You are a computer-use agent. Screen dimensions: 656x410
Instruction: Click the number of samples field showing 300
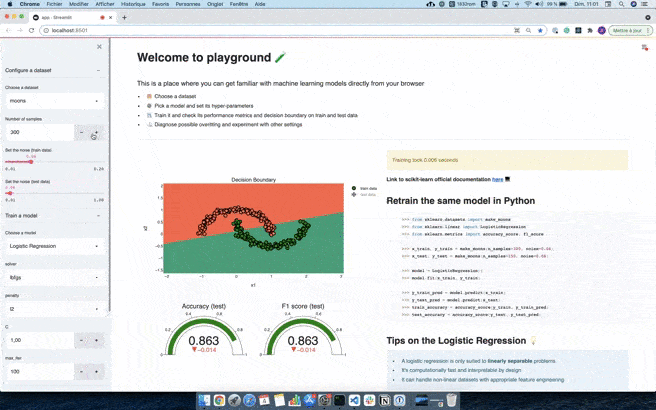tap(40, 132)
